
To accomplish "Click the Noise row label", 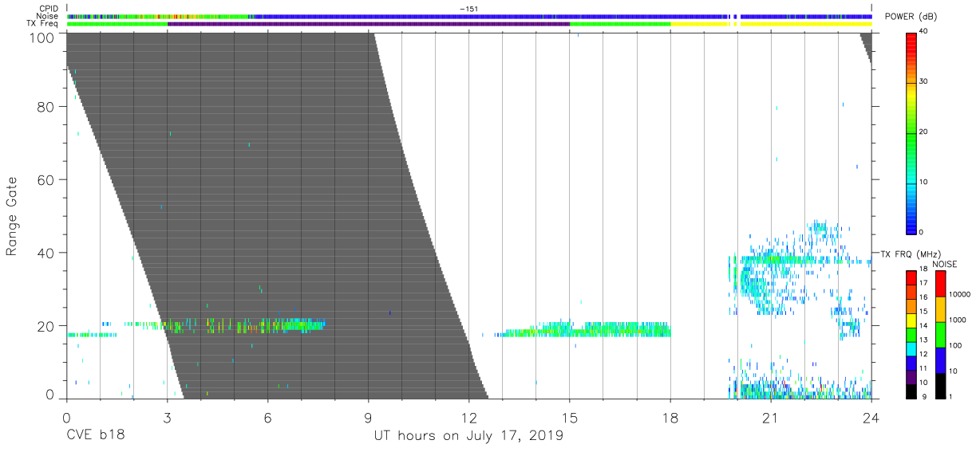I will [x=47, y=16].
